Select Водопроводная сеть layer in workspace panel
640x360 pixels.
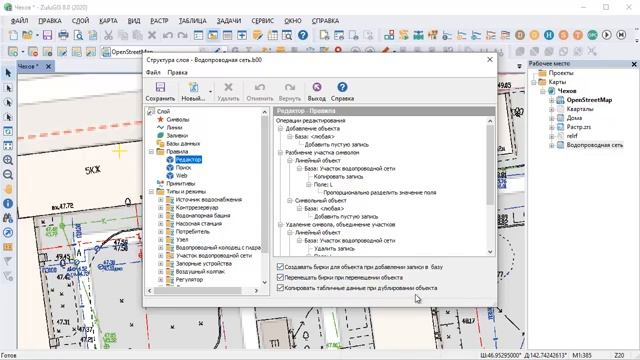point(595,145)
